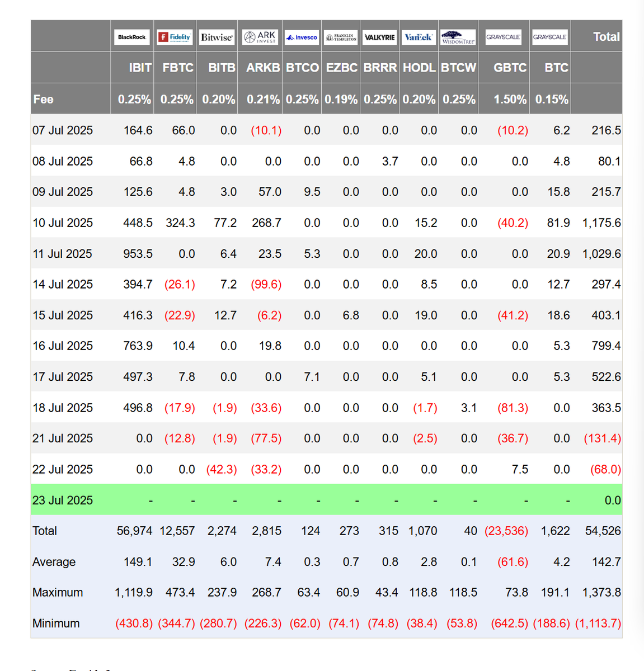
Task: Select the highlighted 23 Jul 2025 row
Action: point(326,500)
